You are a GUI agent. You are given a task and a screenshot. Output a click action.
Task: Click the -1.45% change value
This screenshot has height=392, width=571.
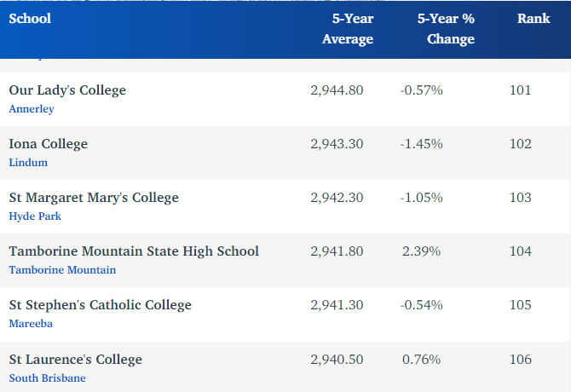click(421, 143)
